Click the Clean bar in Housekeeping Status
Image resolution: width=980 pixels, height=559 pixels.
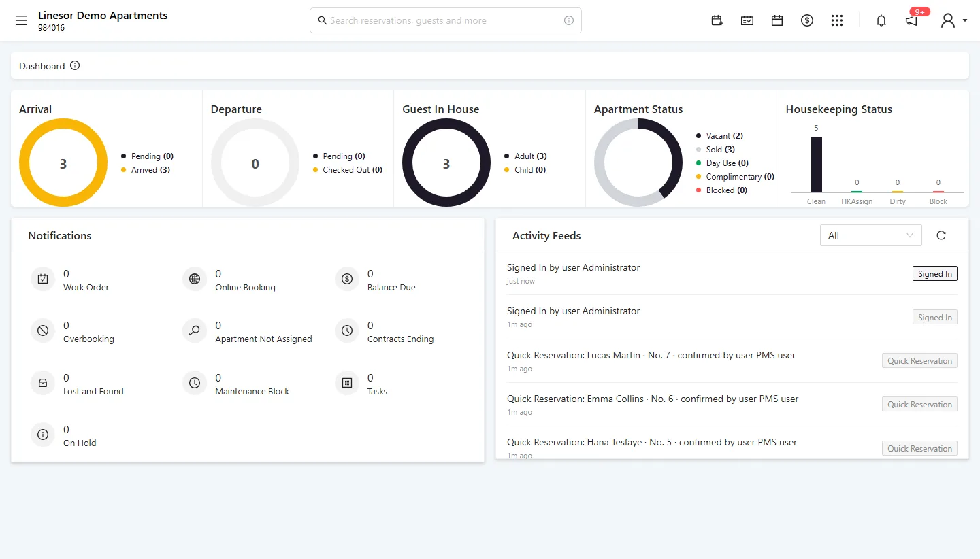pos(816,165)
